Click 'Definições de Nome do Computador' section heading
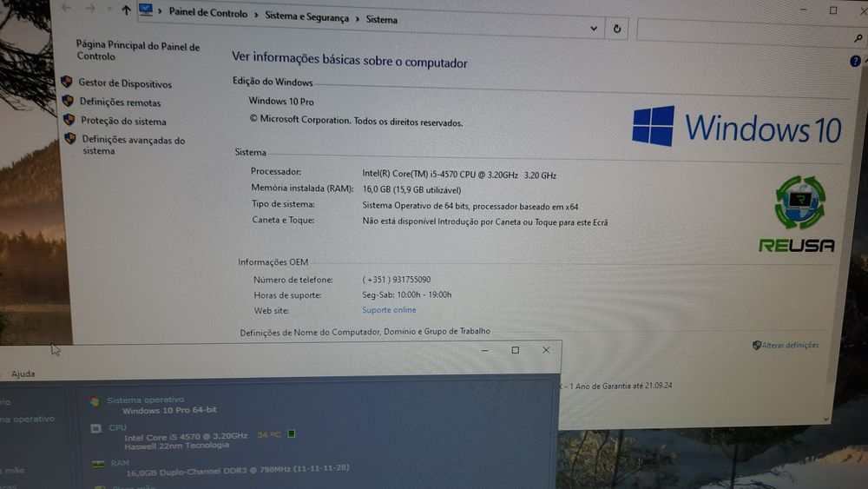868x489 pixels. pyautogui.click(x=365, y=331)
